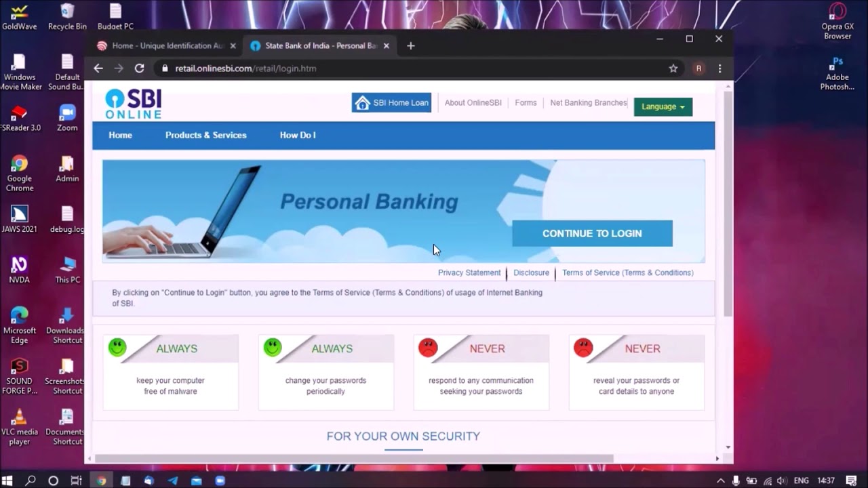Open Net Banking Branches link
The image size is (868, 488).
(x=589, y=103)
